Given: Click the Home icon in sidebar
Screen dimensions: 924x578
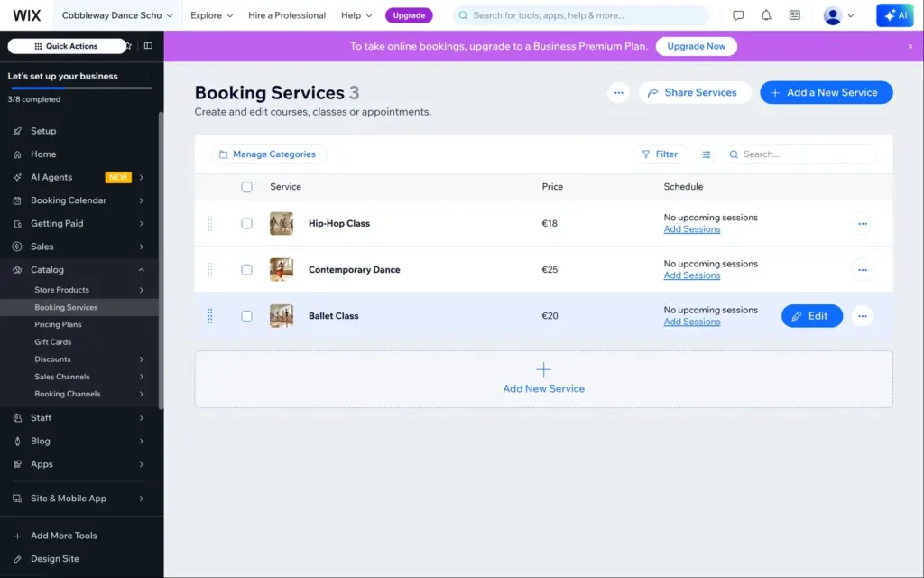Looking at the screenshot, I should (x=17, y=154).
